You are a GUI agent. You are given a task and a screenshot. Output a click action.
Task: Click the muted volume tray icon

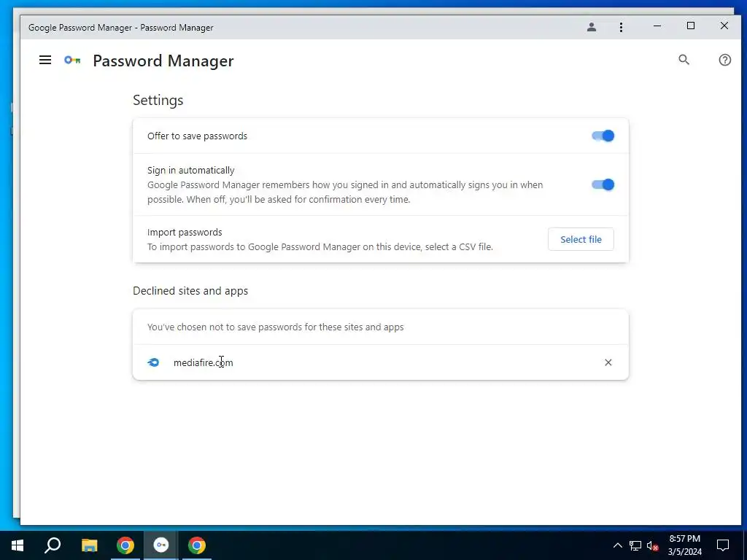click(x=653, y=545)
